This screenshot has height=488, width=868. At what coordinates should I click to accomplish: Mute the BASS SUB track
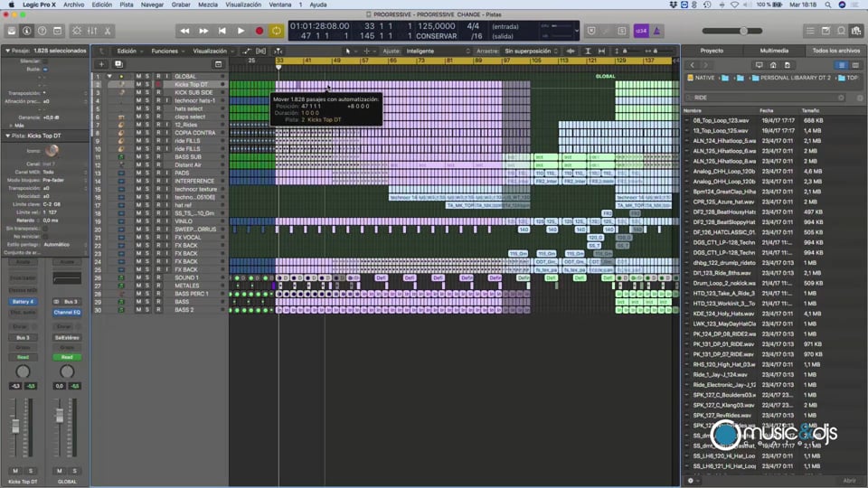pyautogui.click(x=138, y=157)
